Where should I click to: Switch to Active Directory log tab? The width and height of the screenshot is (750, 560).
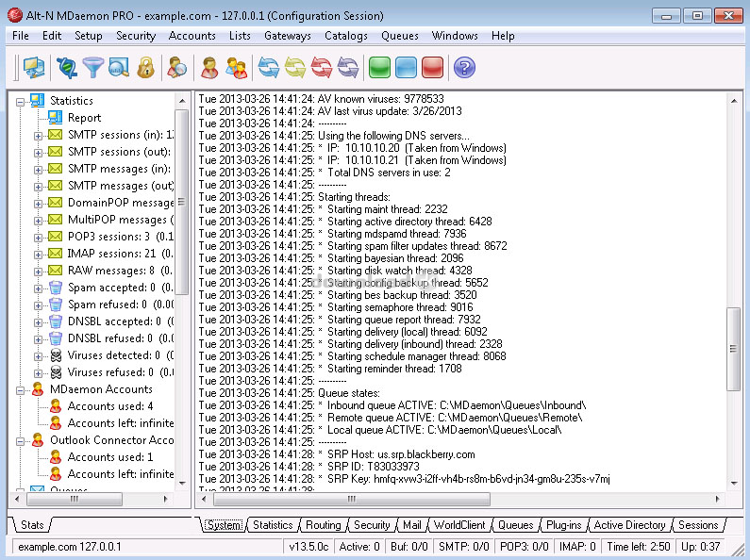[x=629, y=524]
